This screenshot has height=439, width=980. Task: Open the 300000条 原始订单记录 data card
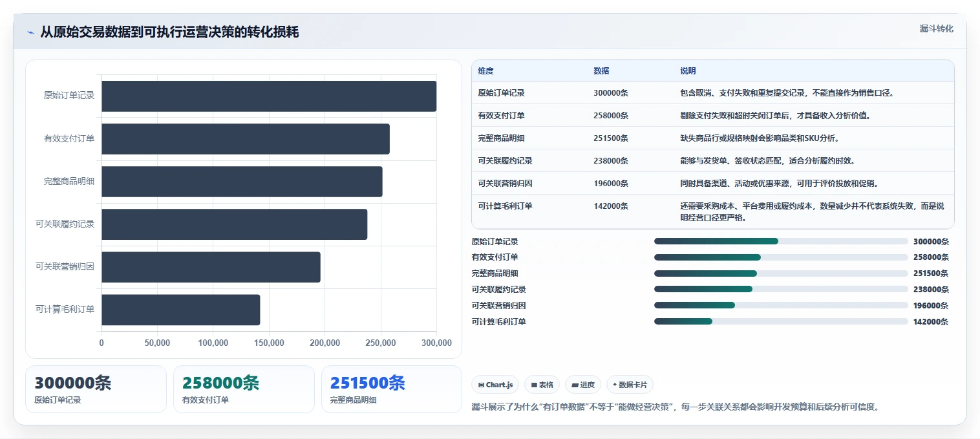click(96, 389)
